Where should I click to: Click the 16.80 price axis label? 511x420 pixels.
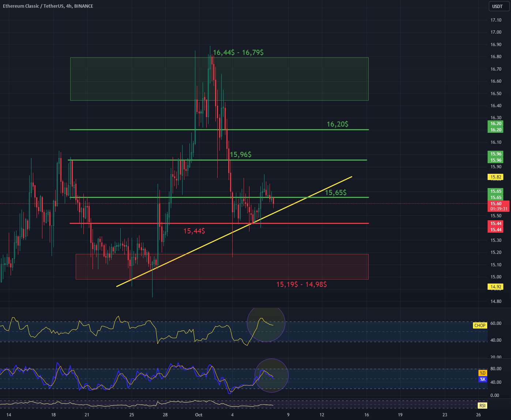point(496,57)
